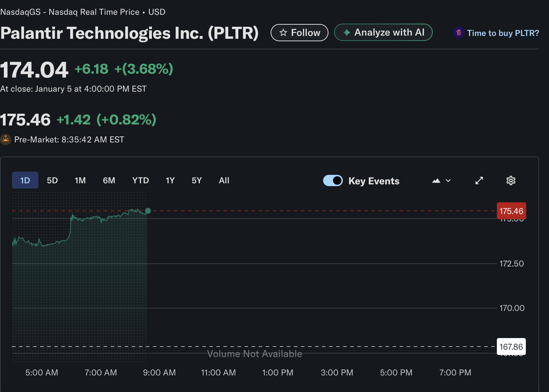
Task: Select the 1Y time range
Action: [170, 180]
